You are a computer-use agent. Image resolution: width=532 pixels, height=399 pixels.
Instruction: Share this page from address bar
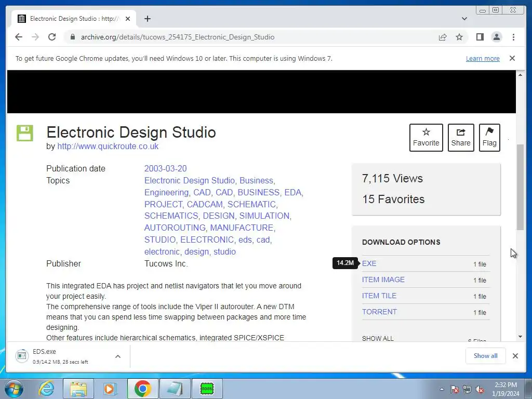tap(443, 37)
